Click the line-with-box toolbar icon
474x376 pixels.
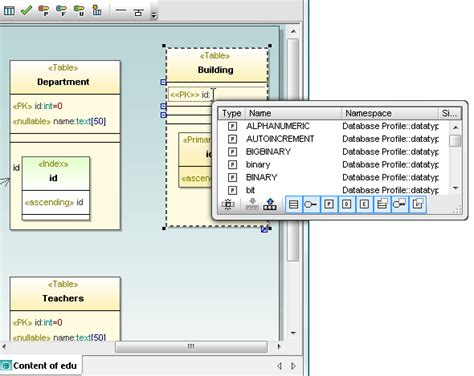[x=138, y=12]
